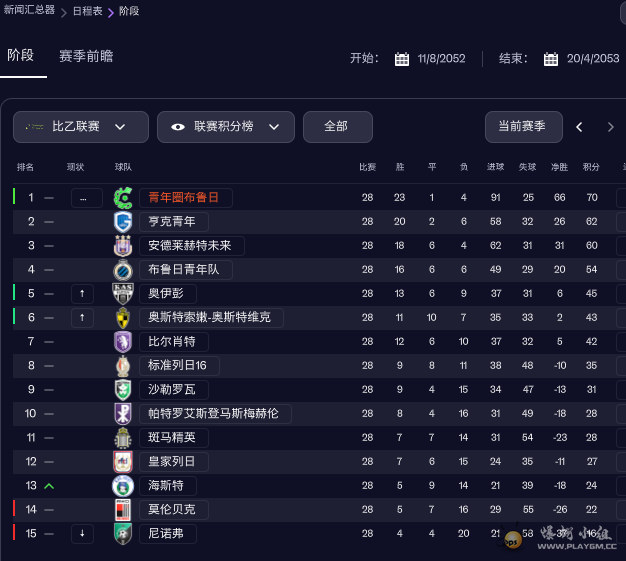Image resolution: width=626 pixels, height=561 pixels.
Task: Open the start date calendar icon
Action: pyautogui.click(x=402, y=59)
